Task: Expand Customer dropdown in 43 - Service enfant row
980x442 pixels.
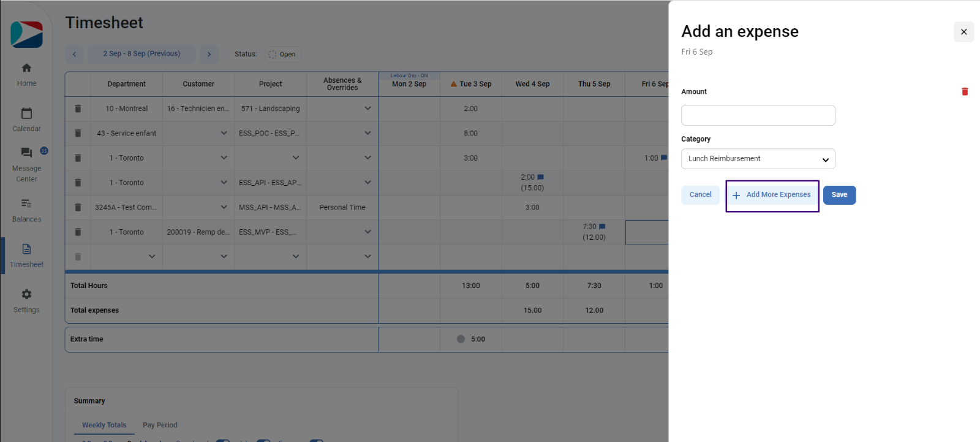Action: (x=224, y=133)
